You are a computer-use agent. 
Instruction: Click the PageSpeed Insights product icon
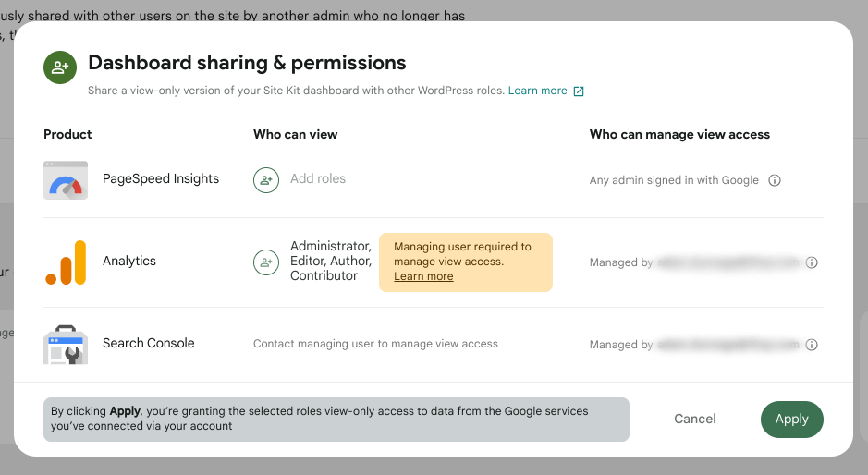coord(66,180)
